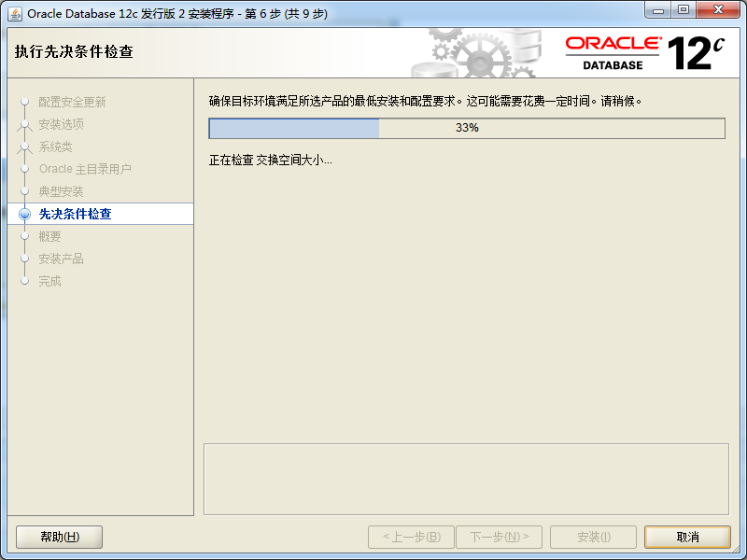747x560 pixels.
Task: Click the 帮助(H) help button
Action: point(60,538)
